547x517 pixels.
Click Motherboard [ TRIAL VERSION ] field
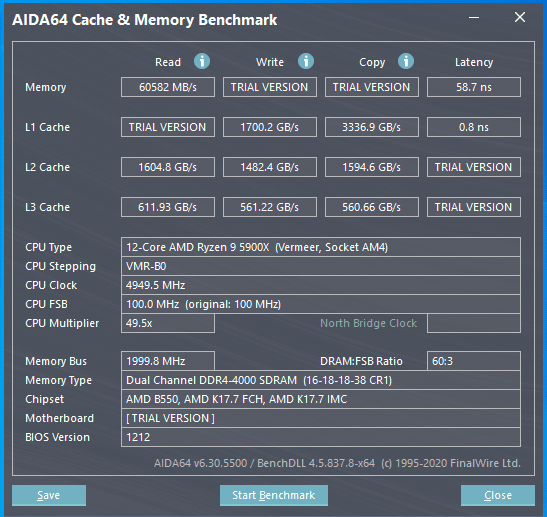(x=321, y=418)
